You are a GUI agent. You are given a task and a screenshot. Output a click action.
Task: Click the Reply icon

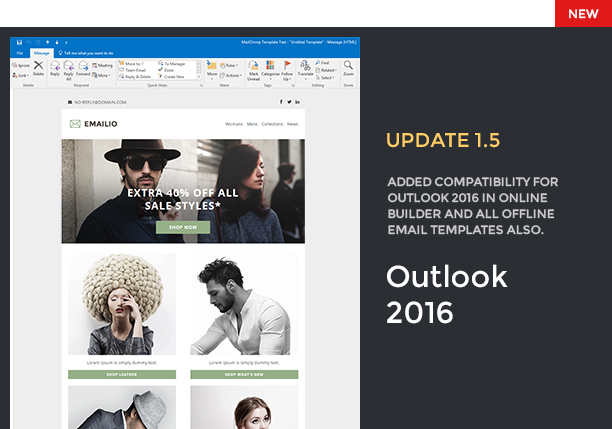pos(55,68)
